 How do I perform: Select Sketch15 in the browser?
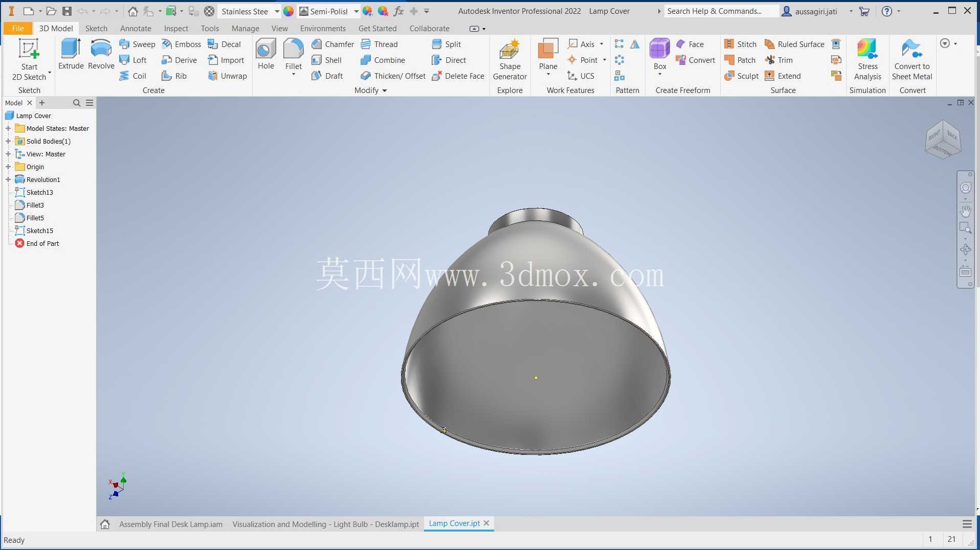click(x=39, y=231)
